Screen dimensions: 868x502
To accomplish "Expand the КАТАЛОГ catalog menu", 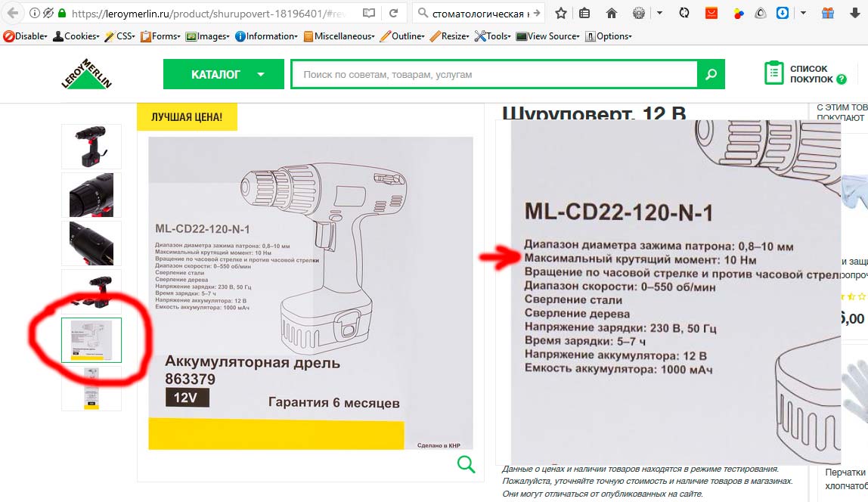I will click(224, 74).
